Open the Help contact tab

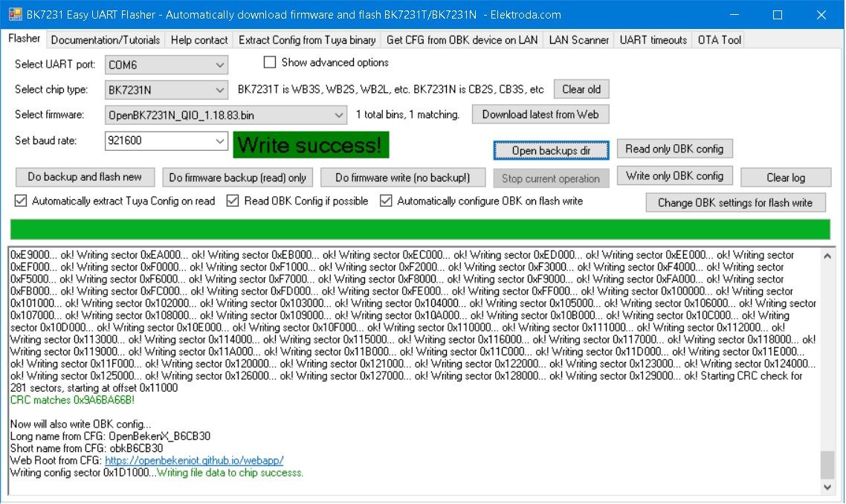tap(199, 40)
